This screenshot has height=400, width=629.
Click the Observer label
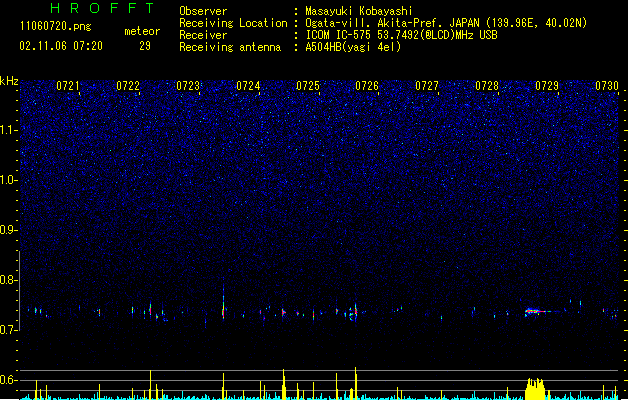203,11
